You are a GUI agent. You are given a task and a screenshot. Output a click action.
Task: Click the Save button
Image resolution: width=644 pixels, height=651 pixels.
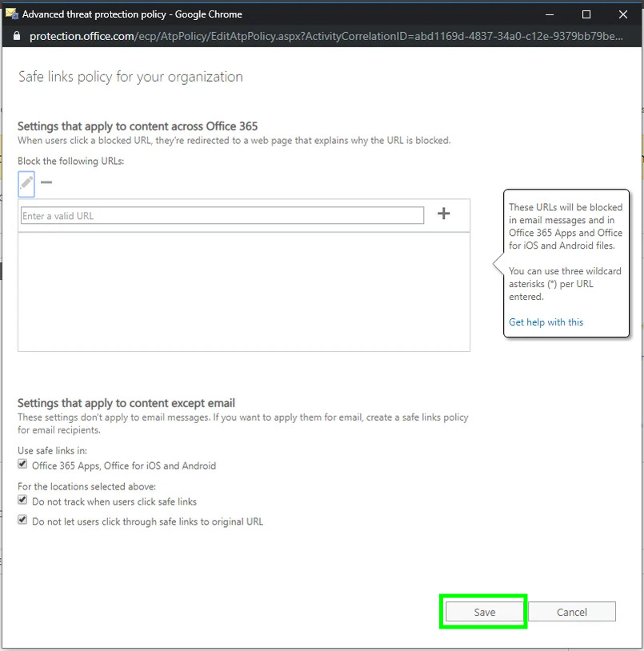(484, 612)
